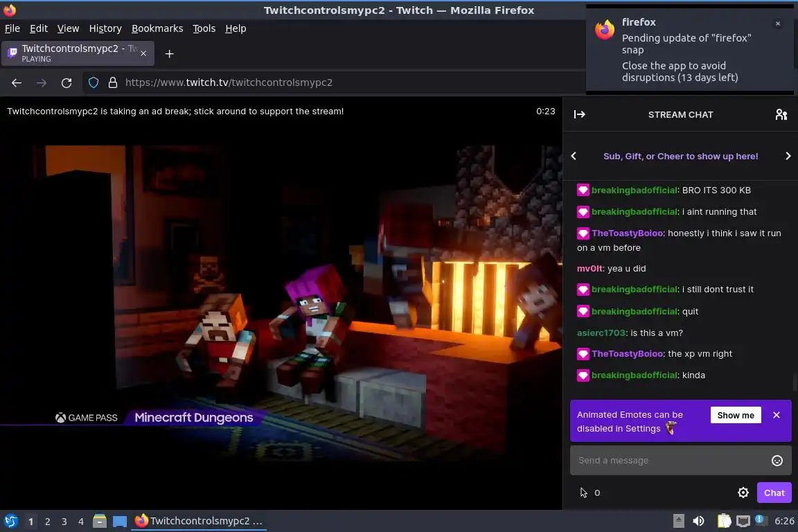Click the channel points icon

click(x=584, y=493)
